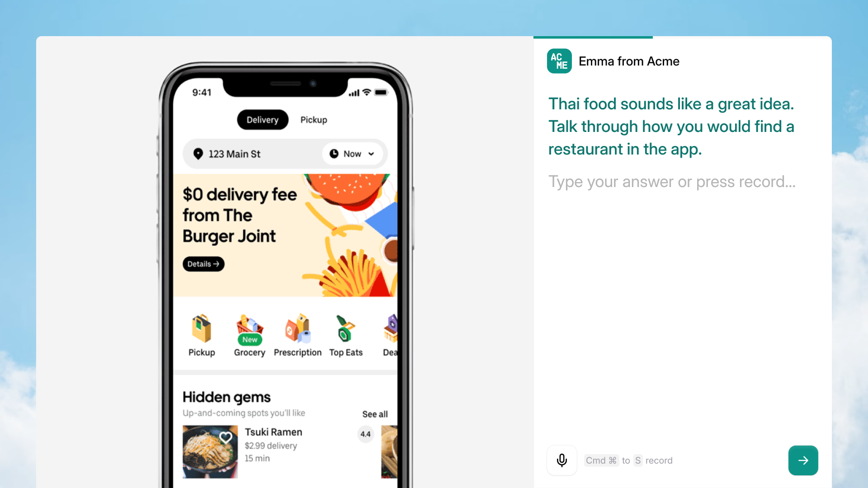Click the send arrow button in chat

coord(804,460)
